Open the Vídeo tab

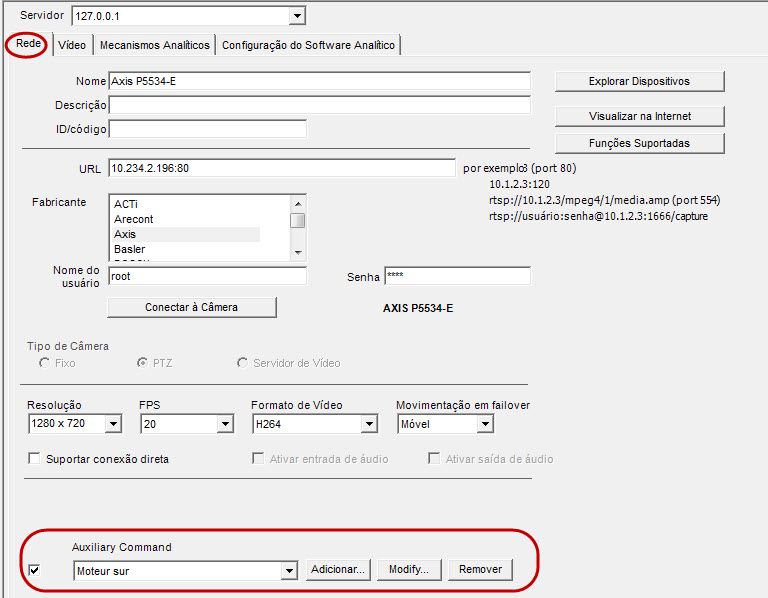pos(72,45)
